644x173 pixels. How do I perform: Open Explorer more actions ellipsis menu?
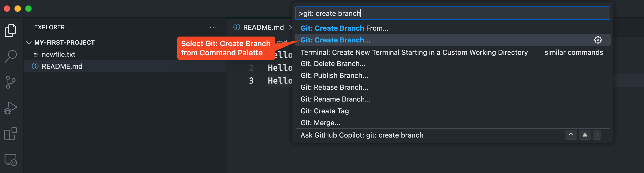pyautogui.click(x=213, y=27)
